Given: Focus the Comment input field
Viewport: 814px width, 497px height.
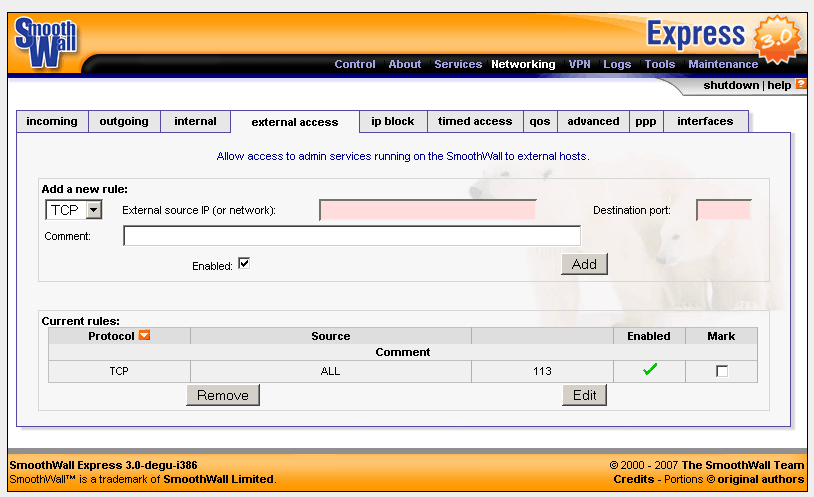Looking at the screenshot, I should pyautogui.click(x=352, y=236).
